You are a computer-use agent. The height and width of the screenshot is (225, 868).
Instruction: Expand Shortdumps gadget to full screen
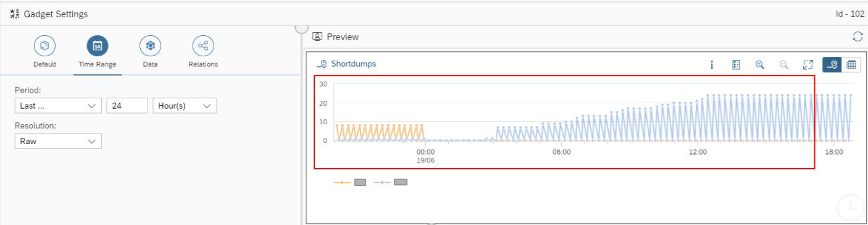tap(807, 64)
